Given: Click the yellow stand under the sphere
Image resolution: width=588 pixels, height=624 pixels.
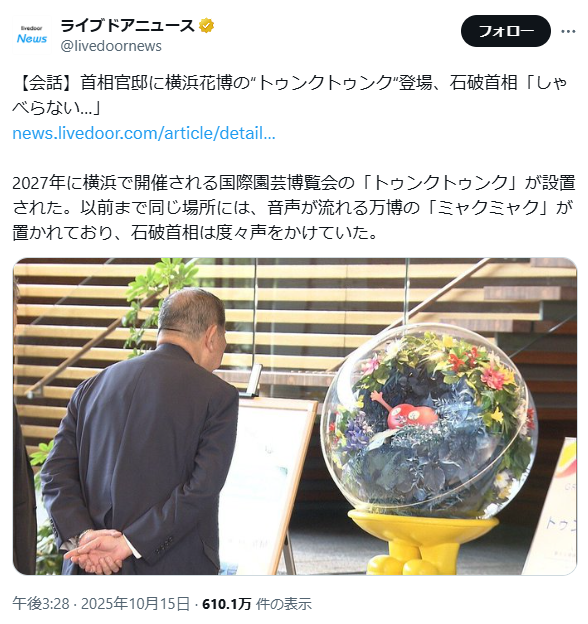Looking at the screenshot, I should (x=423, y=543).
